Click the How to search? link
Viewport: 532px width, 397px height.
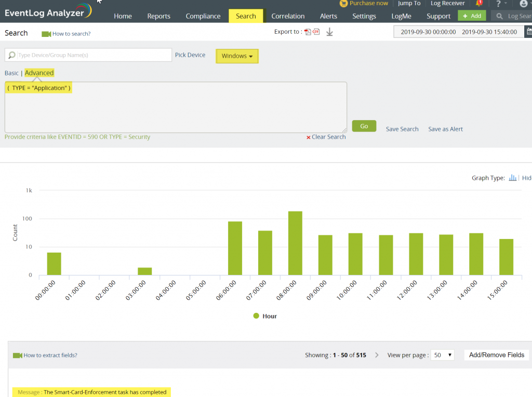pos(72,34)
